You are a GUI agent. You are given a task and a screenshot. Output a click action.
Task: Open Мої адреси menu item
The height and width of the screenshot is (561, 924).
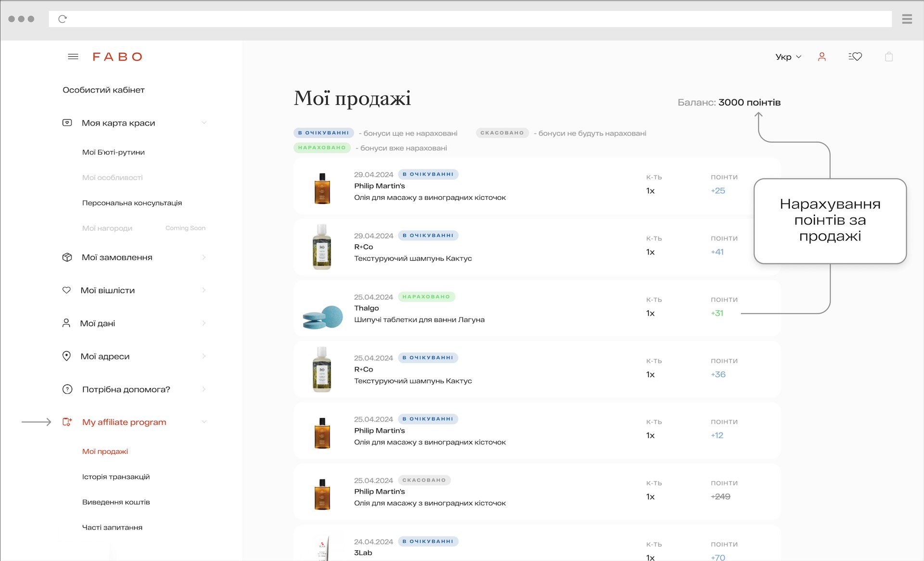click(x=105, y=356)
